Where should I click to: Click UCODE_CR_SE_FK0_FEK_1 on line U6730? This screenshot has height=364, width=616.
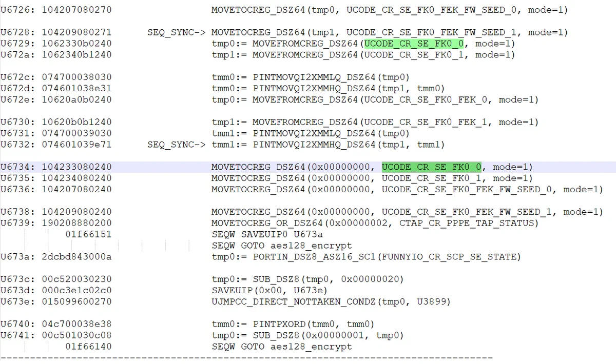tap(426, 123)
